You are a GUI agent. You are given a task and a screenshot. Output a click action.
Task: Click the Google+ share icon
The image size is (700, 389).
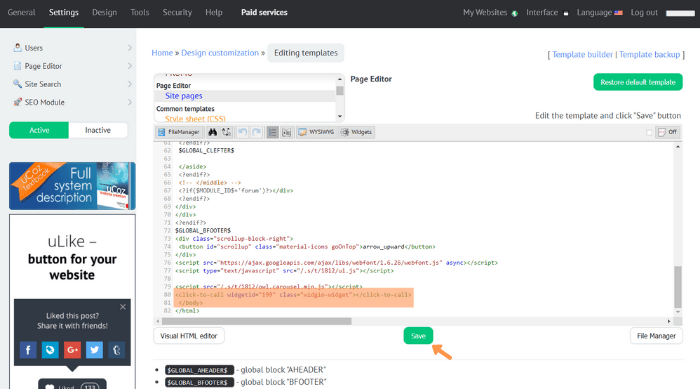pos(72,350)
